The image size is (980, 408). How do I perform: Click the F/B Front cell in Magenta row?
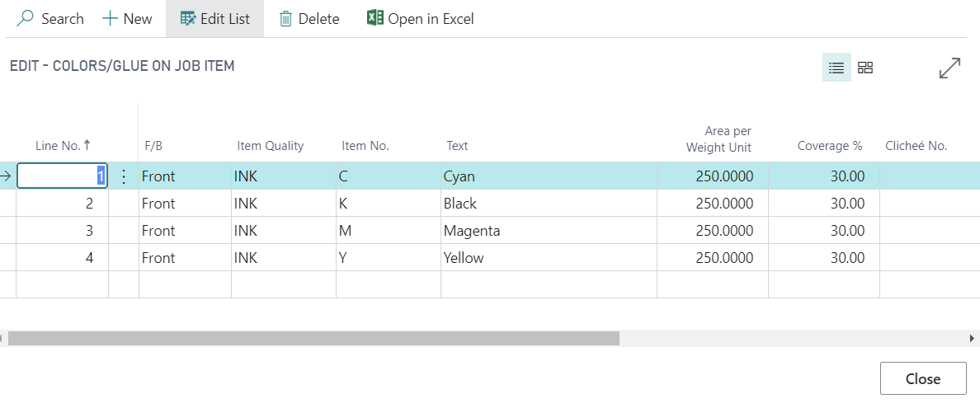(x=185, y=231)
